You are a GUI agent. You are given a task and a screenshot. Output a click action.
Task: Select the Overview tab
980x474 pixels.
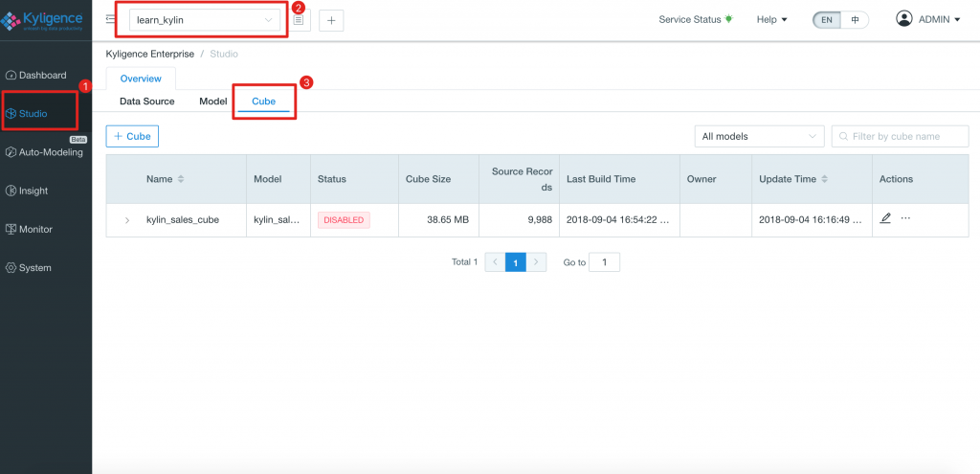(x=141, y=79)
